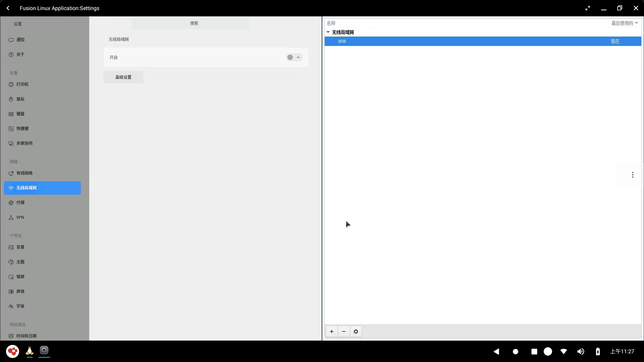Click the VPN icon in sidebar
This screenshot has width=644, height=362.
pos(11,217)
